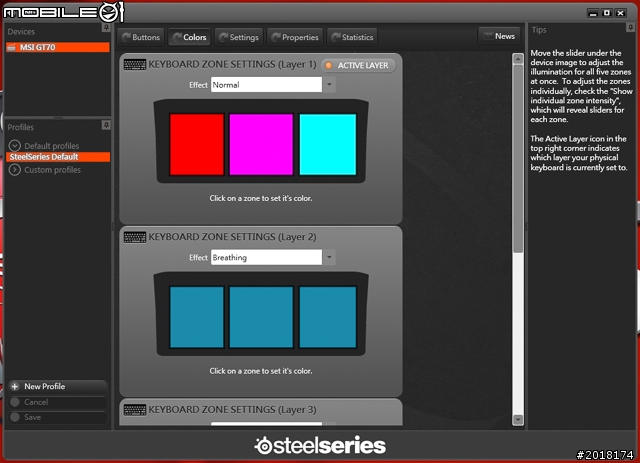
Task: Open the Layer 1 Effect dropdown arrow
Action: (329, 85)
